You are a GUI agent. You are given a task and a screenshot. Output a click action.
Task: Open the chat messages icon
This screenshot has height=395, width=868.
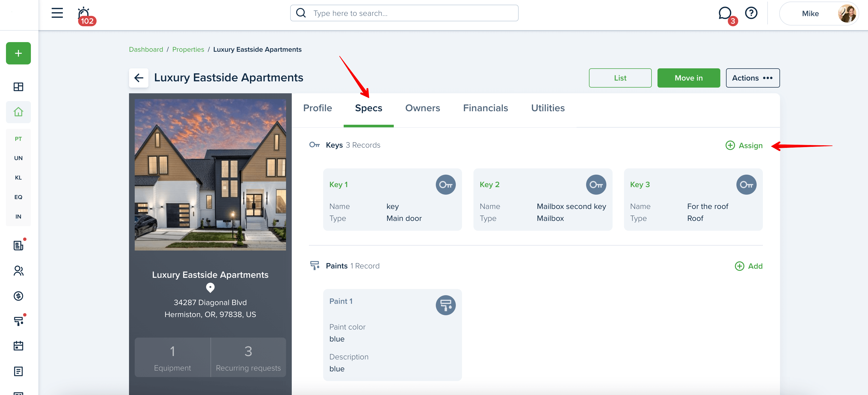click(725, 14)
